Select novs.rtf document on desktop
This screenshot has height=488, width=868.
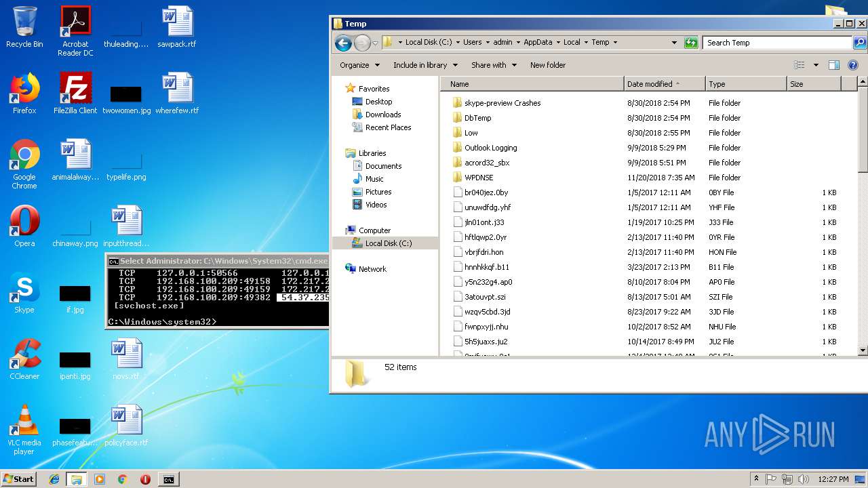[x=126, y=359]
